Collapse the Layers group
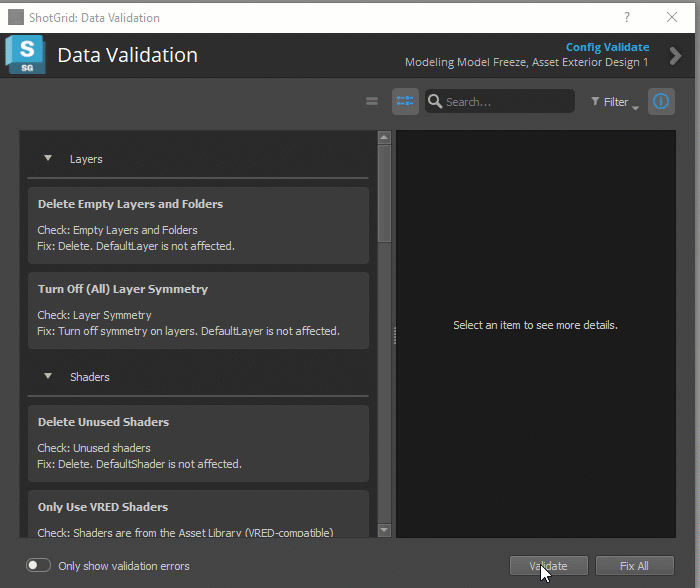This screenshot has height=588, width=700. [48, 158]
